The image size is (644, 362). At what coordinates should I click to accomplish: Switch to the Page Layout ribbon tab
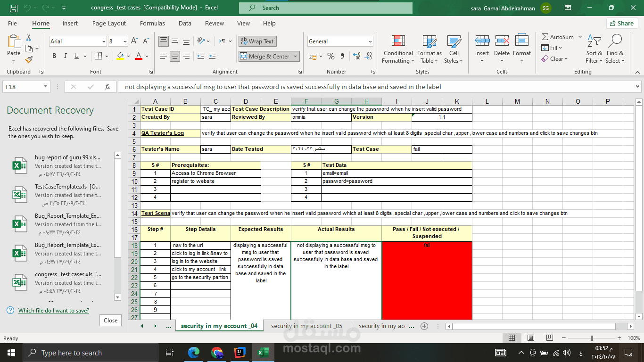tap(109, 24)
